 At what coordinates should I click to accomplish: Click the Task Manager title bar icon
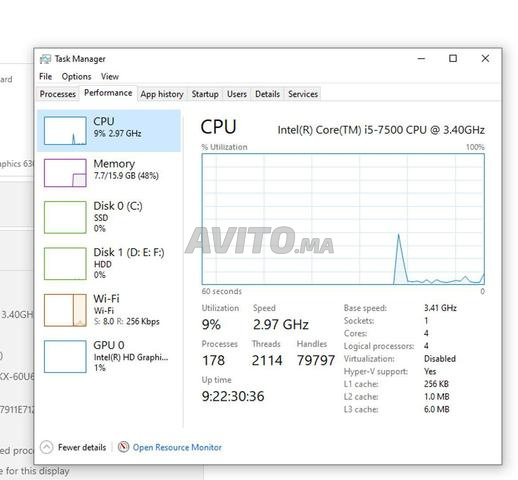tap(45, 59)
